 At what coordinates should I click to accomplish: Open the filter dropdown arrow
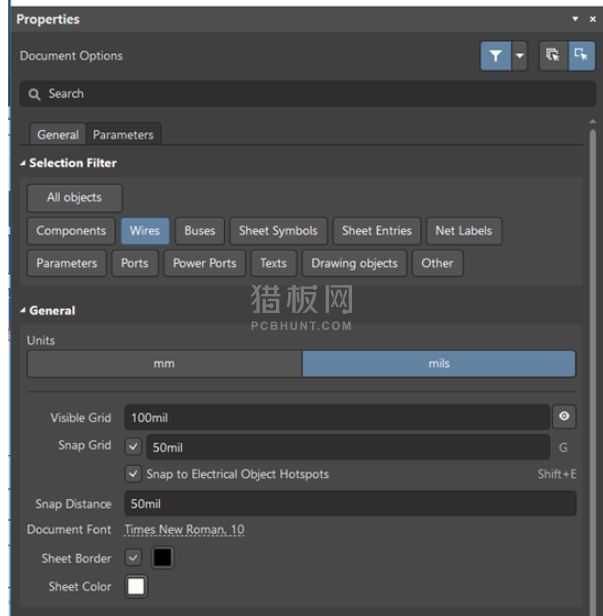pos(520,57)
